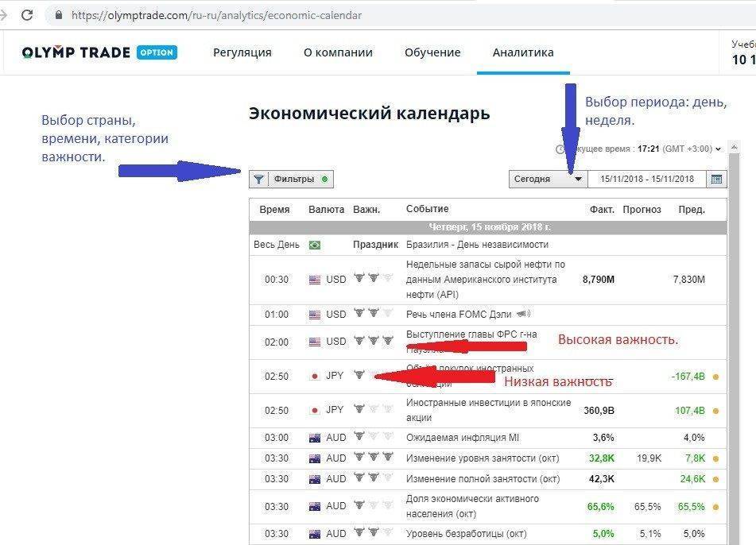Open the calendar date picker icon

[x=717, y=180]
